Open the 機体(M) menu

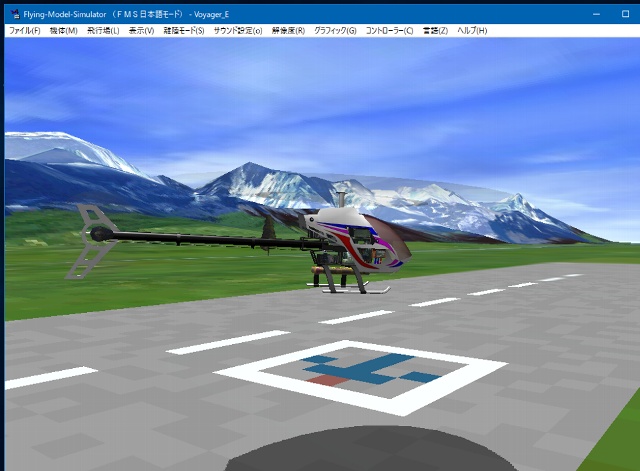point(64,31)
